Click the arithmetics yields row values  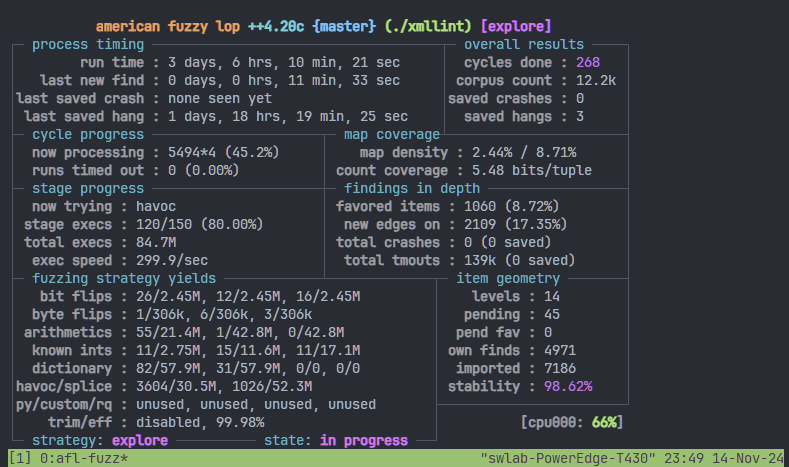point(240,333)
